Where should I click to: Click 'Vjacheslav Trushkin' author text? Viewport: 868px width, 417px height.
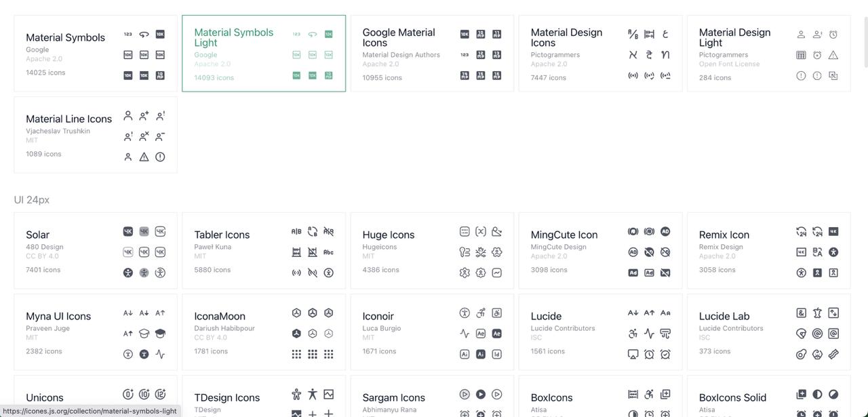58,131
